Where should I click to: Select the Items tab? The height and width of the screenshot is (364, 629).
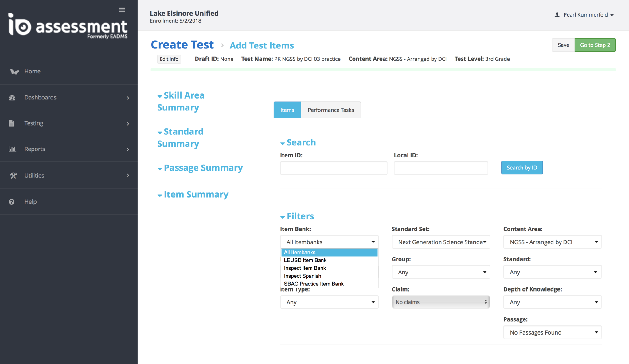pos(287,110)
